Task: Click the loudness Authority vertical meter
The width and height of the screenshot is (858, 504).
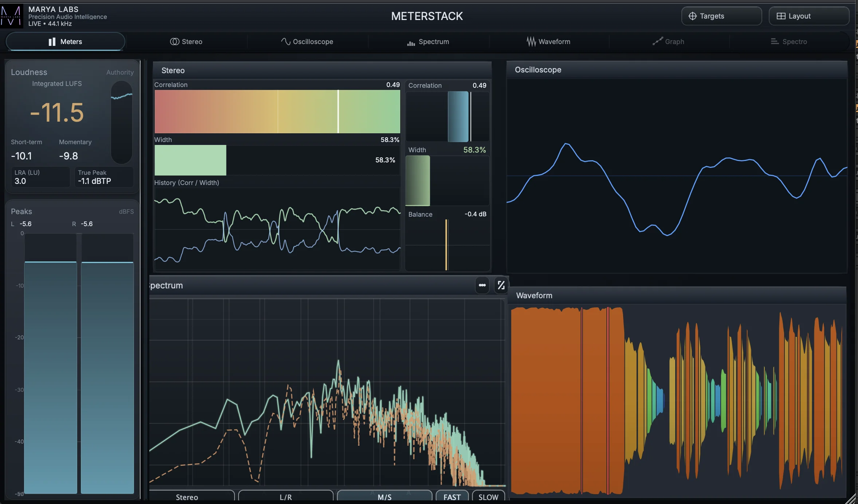Action: tap(121, 122)
